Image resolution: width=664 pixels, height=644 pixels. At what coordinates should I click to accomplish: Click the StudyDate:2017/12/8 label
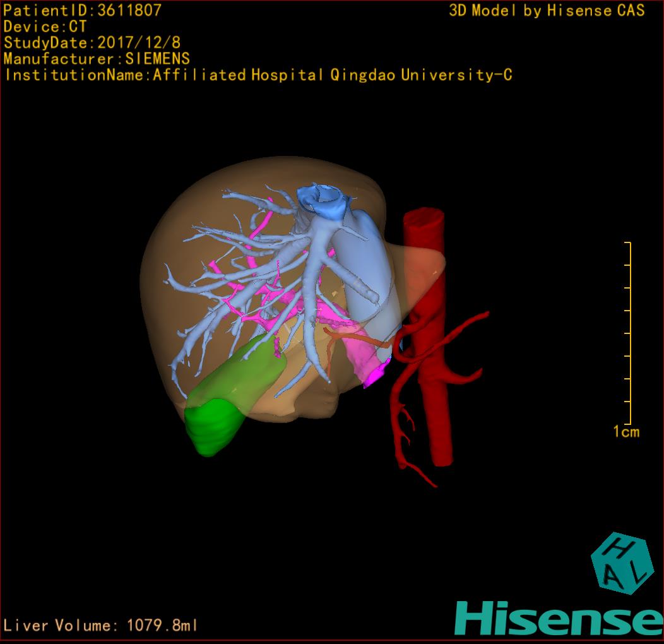(92, 43)
